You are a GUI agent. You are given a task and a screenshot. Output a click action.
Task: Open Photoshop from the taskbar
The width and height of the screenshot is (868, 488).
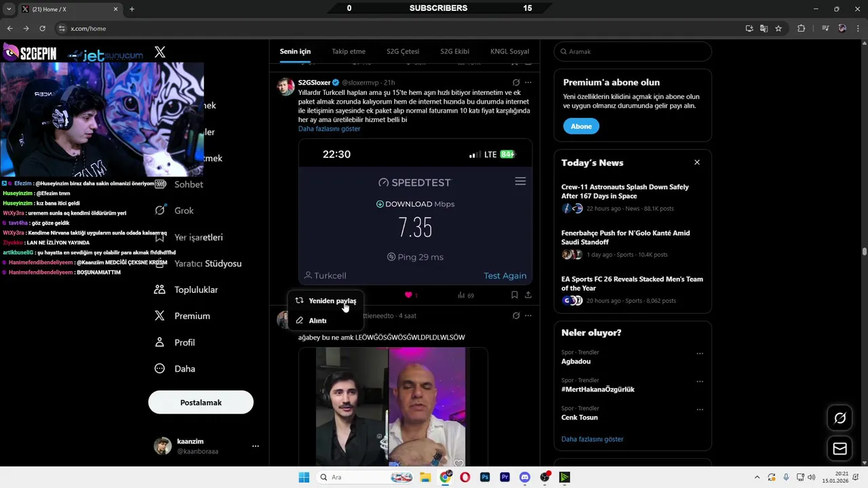pyautogui.click(x=485, y=477)
